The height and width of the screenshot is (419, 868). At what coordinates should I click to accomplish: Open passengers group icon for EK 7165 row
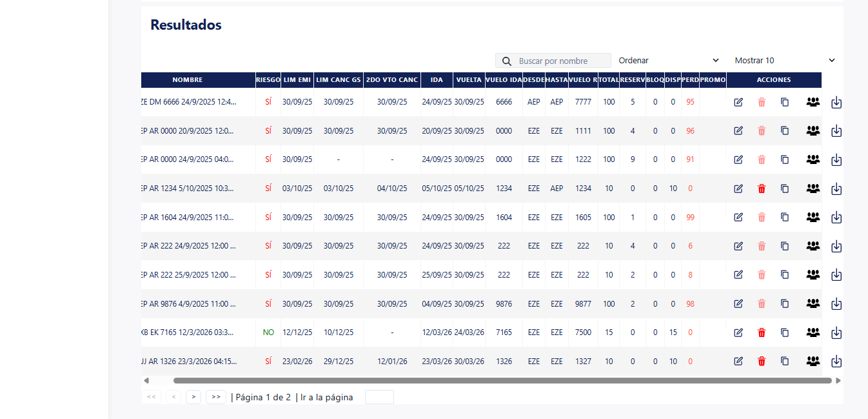(813, 332)
